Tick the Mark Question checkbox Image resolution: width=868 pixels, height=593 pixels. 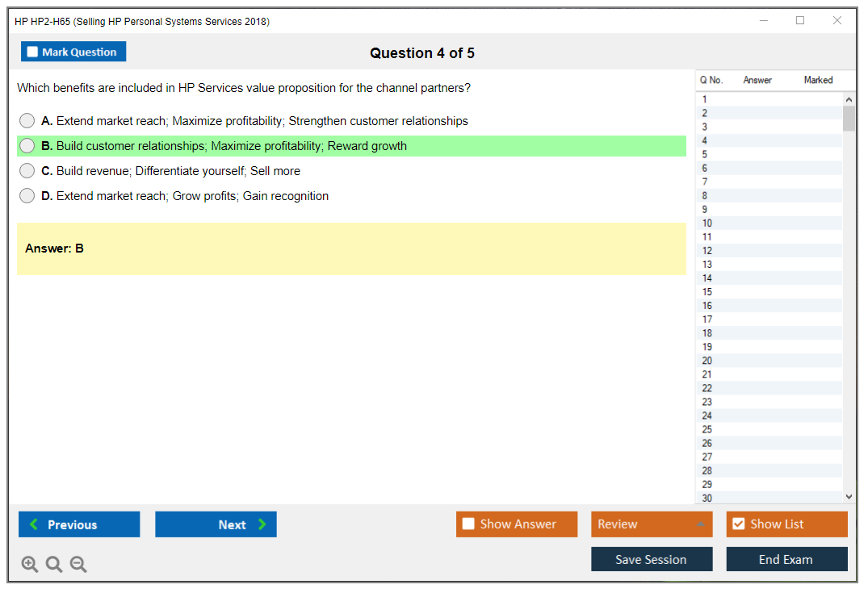click(x=33, y=52)
